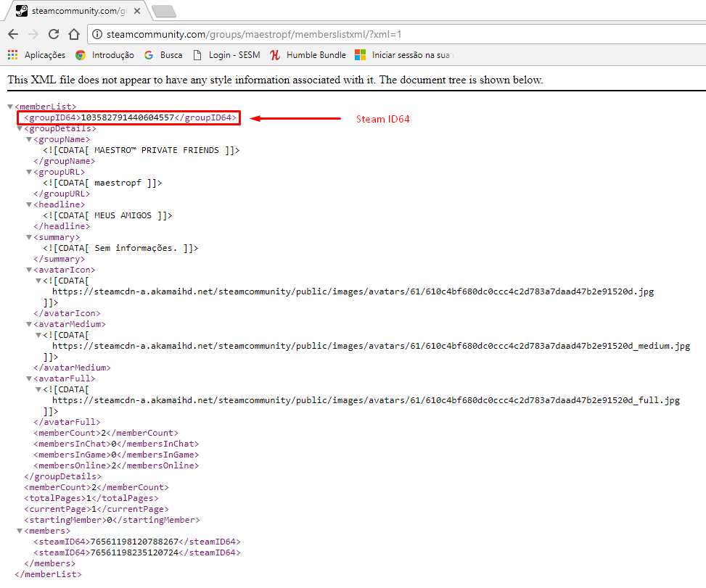Viewport: 706px width, 588px height.
Task: Click the Steam favicon on the tab
Action: (x=22, y=11)
